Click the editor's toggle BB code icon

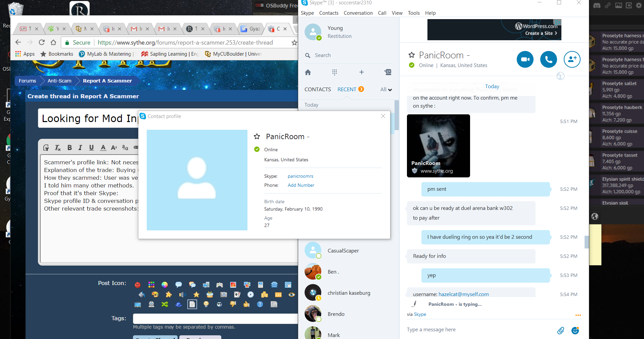46,148
